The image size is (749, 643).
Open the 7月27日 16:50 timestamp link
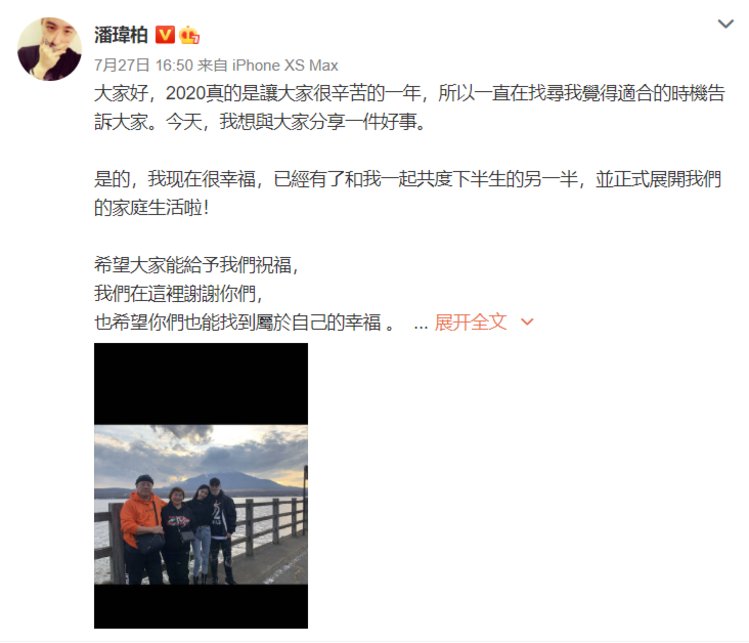pyautogui.click(x=143, y=65)
